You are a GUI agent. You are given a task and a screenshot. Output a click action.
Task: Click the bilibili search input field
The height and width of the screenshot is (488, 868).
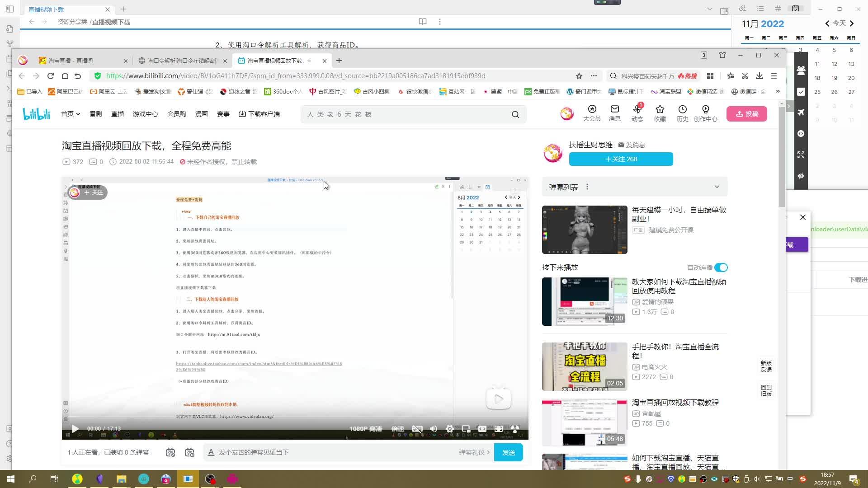[407, 114]
